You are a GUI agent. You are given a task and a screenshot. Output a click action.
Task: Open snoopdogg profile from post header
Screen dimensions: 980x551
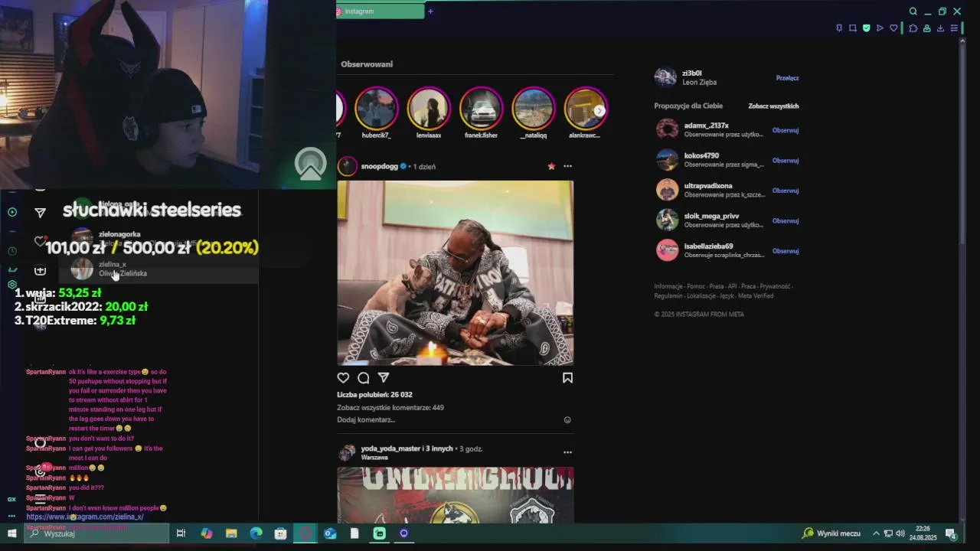(380, 166)
